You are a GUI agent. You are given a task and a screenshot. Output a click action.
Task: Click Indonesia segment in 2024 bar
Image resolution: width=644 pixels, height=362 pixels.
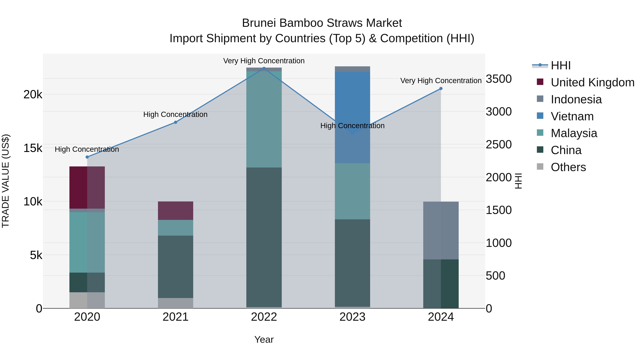point(441,231)
